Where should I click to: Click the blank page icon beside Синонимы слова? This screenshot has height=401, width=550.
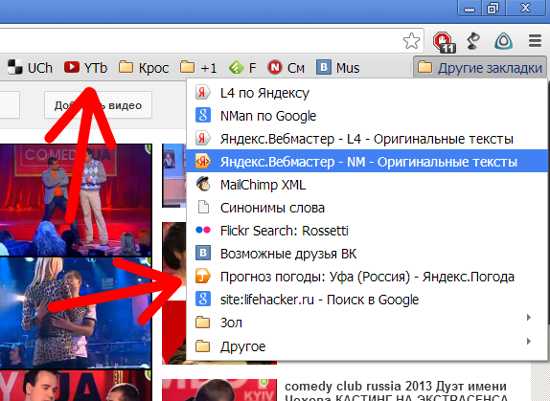[203, 207]
